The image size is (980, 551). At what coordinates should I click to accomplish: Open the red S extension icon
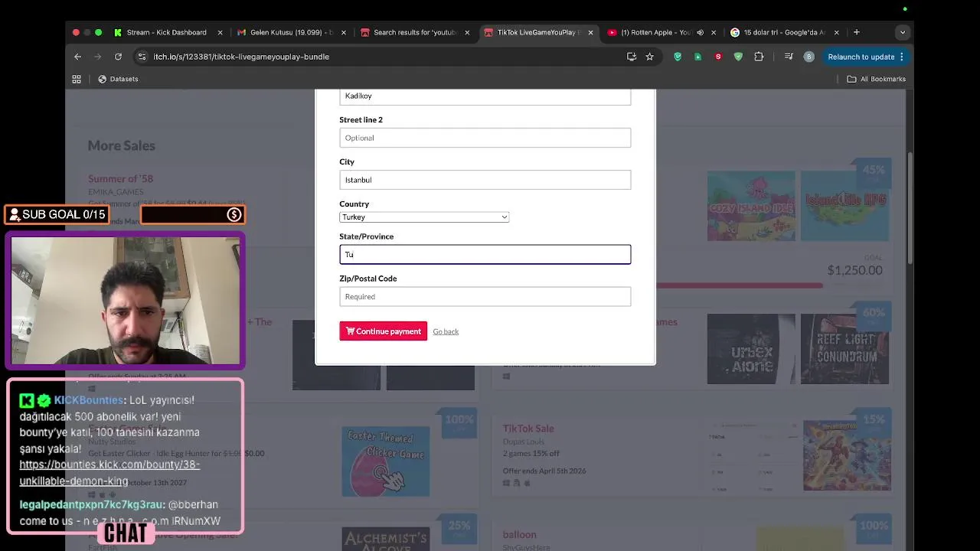click(x=718, y=57)
